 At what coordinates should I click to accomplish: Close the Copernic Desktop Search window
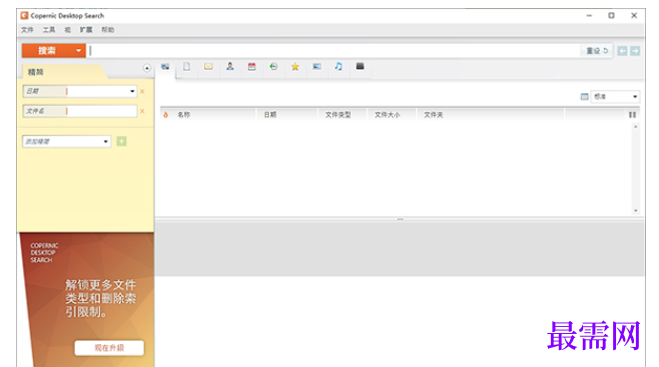click(634, 16)
